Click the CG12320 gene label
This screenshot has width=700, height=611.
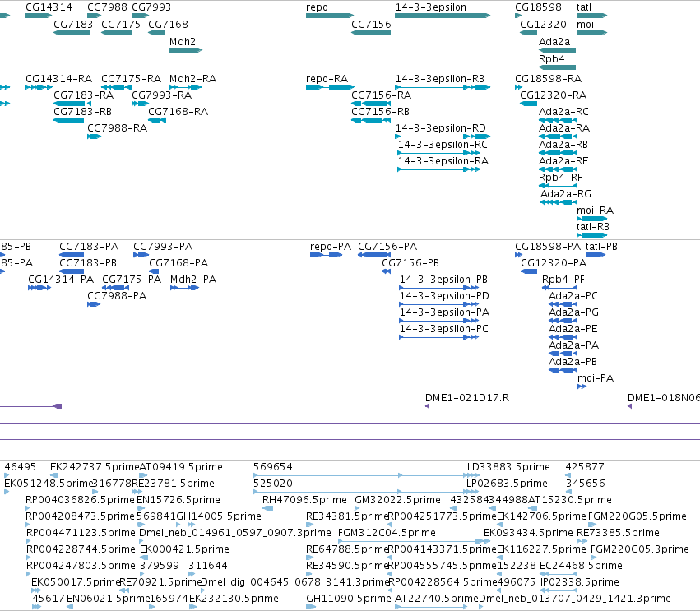544,25
